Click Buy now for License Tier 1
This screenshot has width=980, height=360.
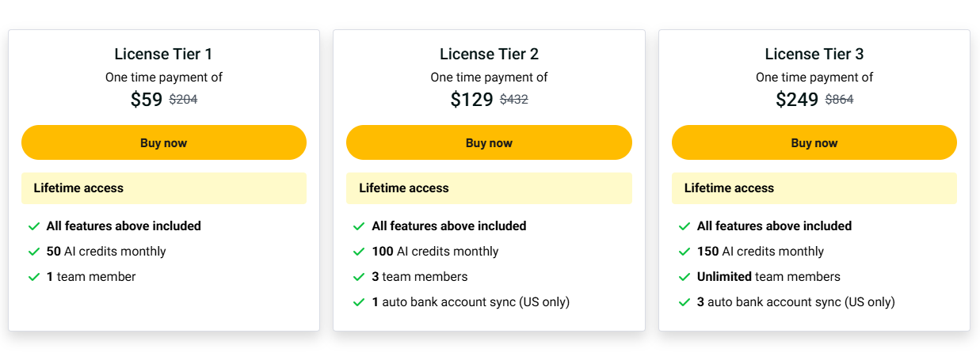tap(164, 142)
